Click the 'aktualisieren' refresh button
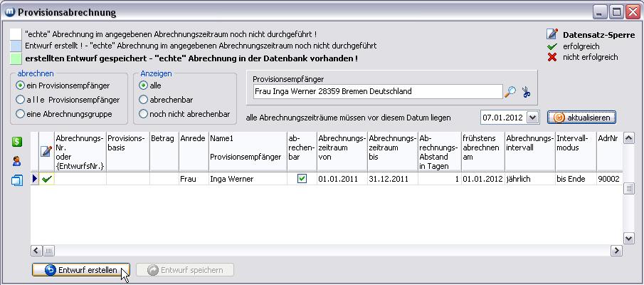This screenshot has height=285, width=644. [x=581, y=117]
